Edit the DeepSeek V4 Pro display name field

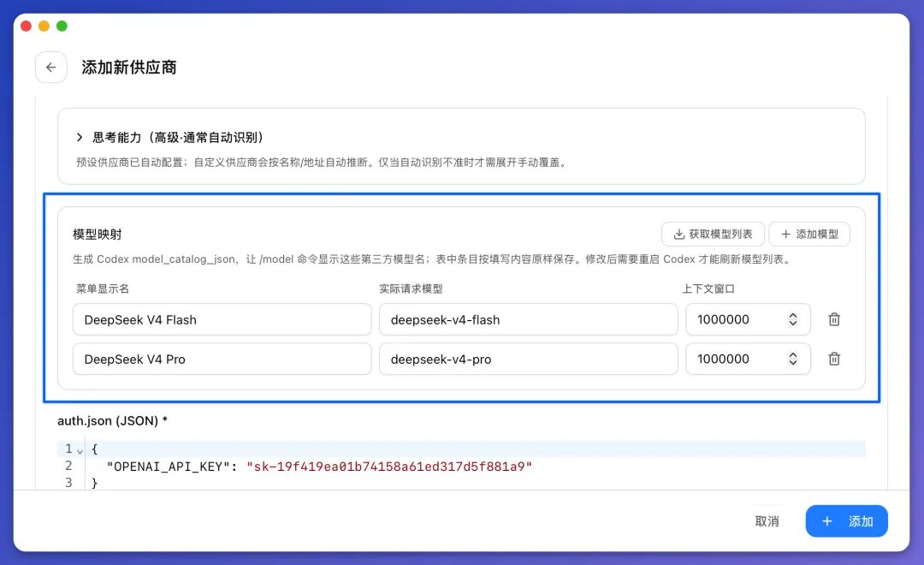[222, 360]
